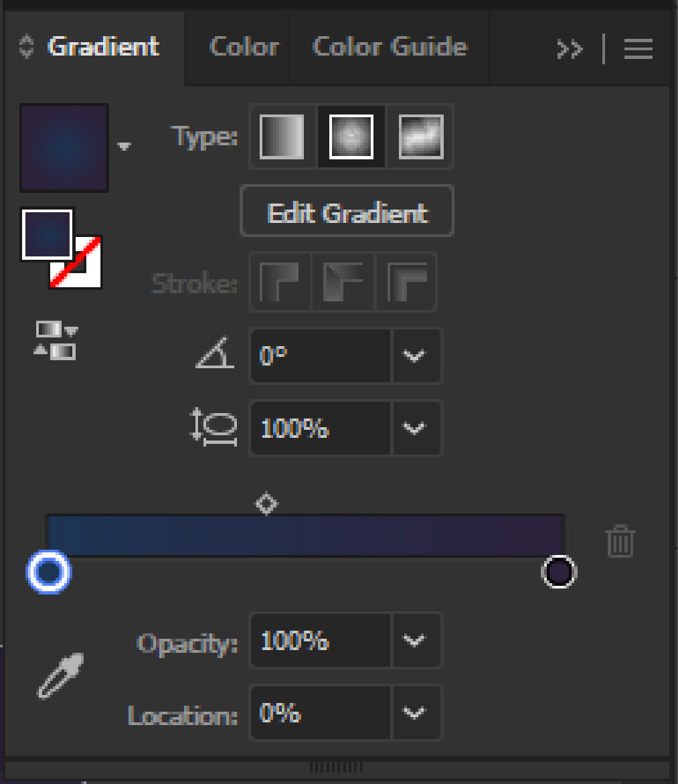Open the Gradient panel flyout menu
This screenshot has height=784, width=678.
point(638,48)
